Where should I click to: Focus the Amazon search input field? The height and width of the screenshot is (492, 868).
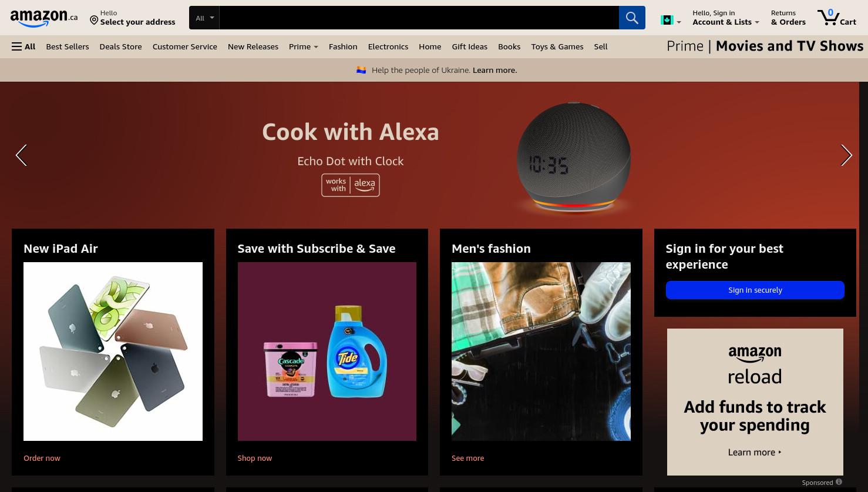pyautogui.click(x=419, y=18)
